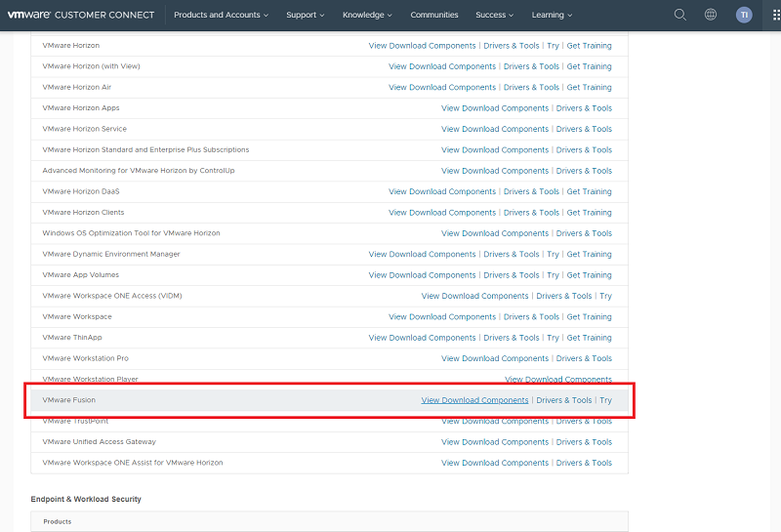View Download Components for Horizon Service

tap(495, 129)
